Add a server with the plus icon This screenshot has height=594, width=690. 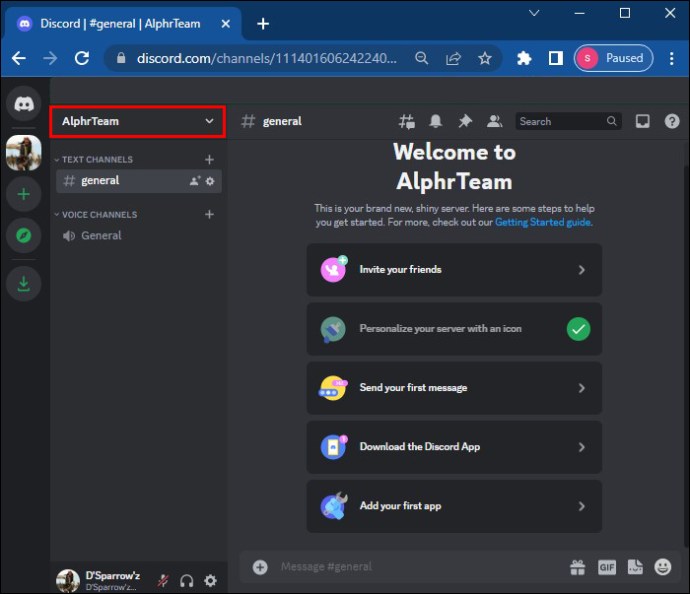24,194
